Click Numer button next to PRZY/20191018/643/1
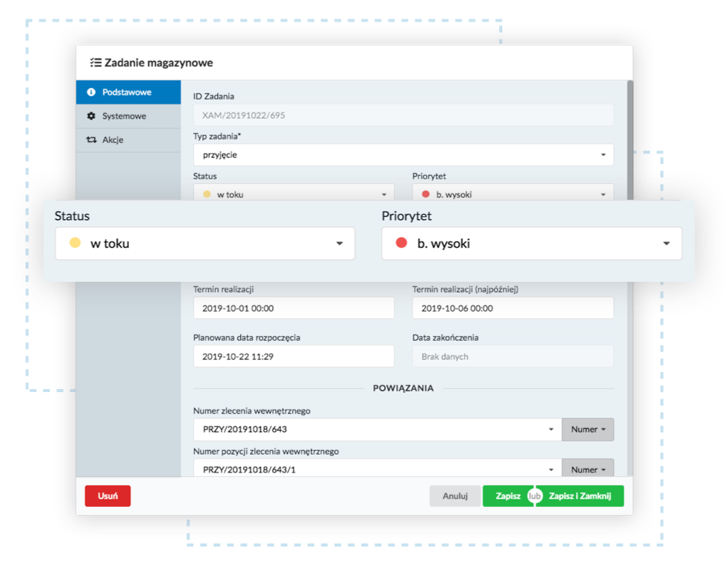This screenshot has height=568, width=728. tap(588, 468)
